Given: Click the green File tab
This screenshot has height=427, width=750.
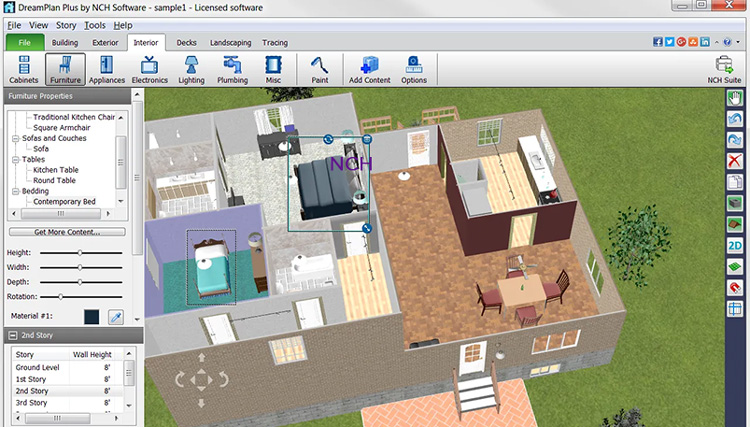Looking at the screenshot, I should [25, 43].
